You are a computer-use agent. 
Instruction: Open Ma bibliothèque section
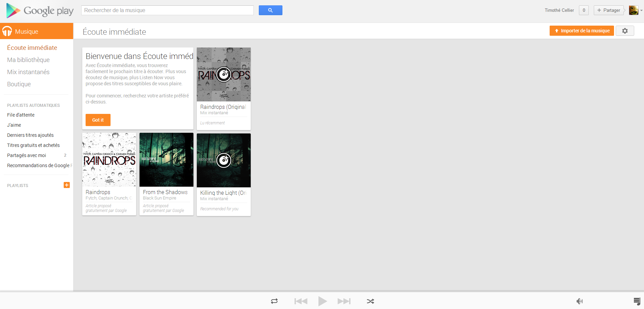28,60
